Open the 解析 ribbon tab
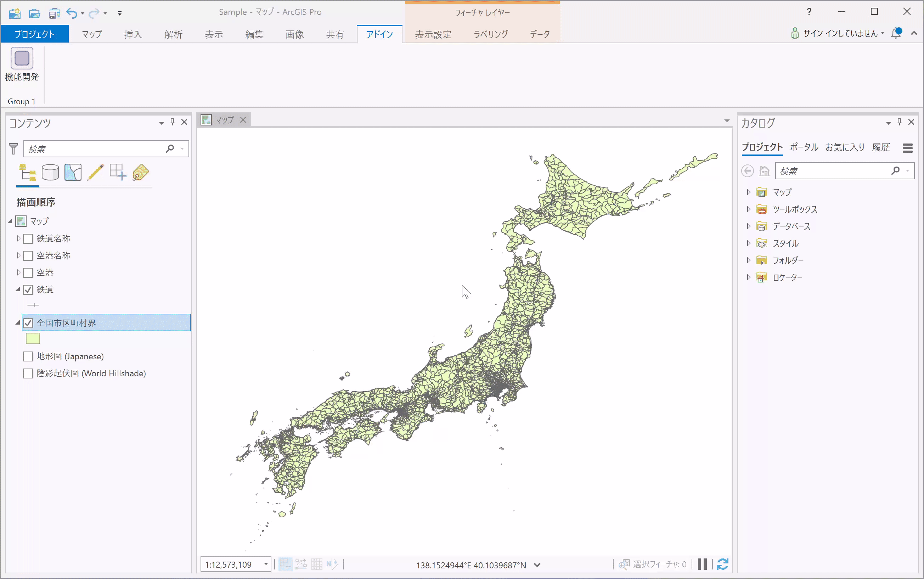The image size is (924, 579). coord(173,34)
